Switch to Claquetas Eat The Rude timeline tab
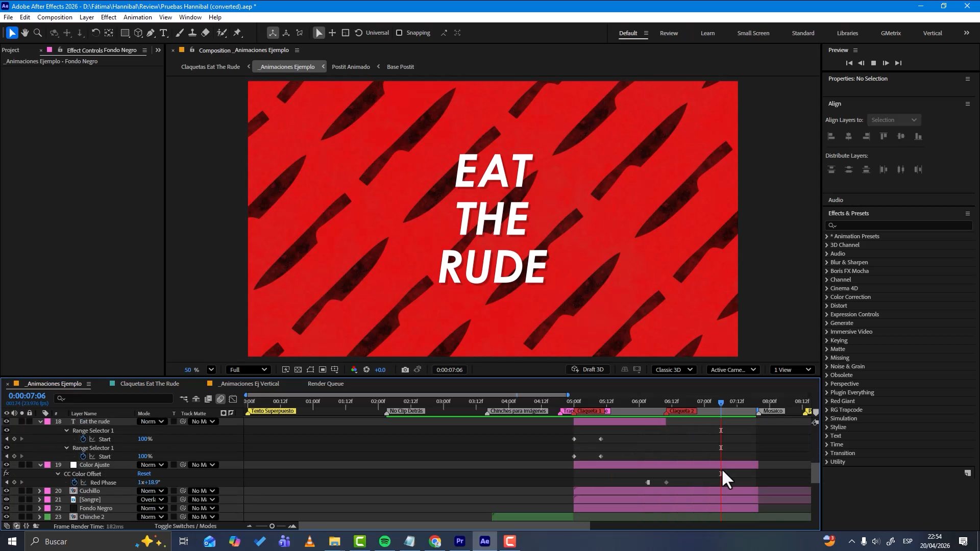Screen dimensions: 980x551 click(150, 384)
